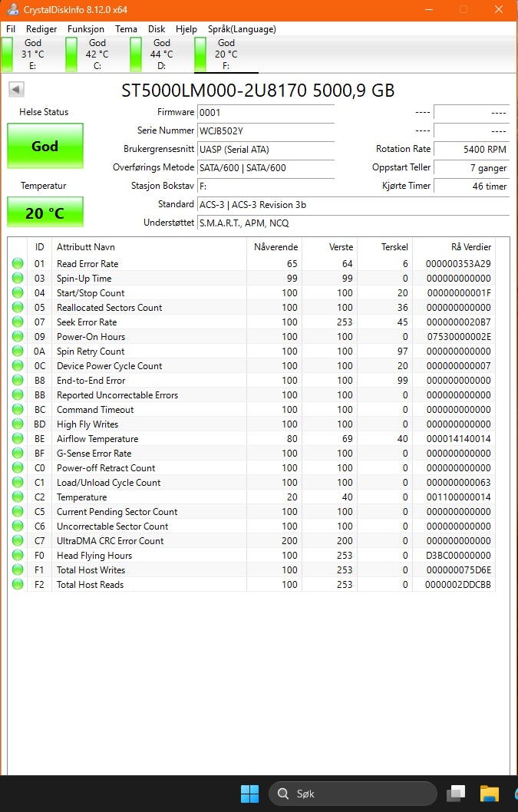
Task: Click status dot for Spin Retry Count
Action: (18, 351)
